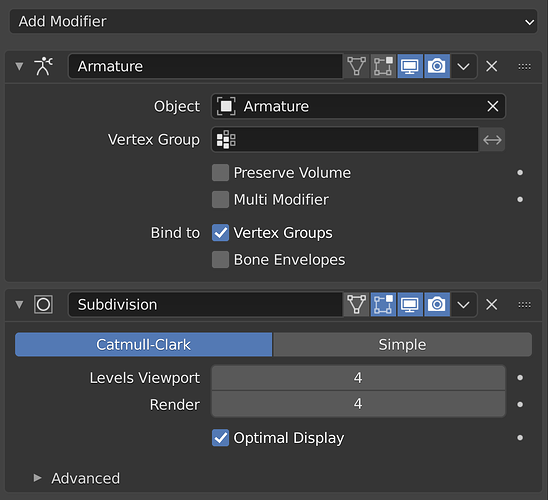Toggle Subdivision Edit Mode display
This screenshot has width=548, height=500.
pyautogui.click(x=383, y=304)
